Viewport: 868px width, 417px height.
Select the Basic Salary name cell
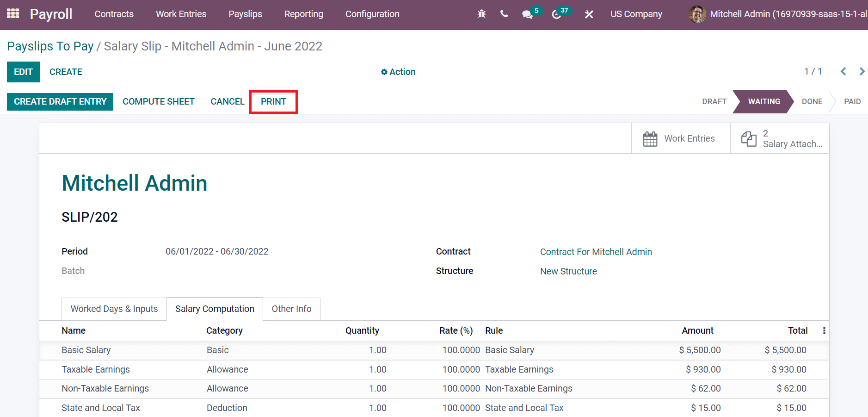pyautogui.click(x=86, y=350)
